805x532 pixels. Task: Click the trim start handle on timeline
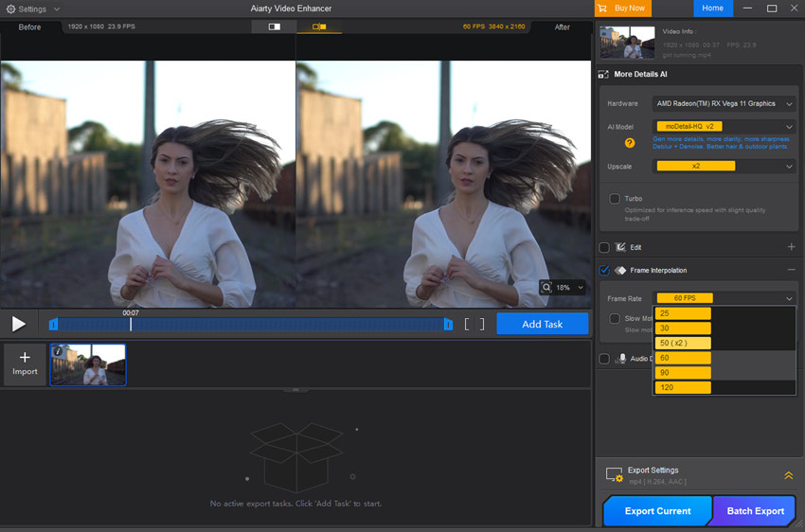[53, 325]
